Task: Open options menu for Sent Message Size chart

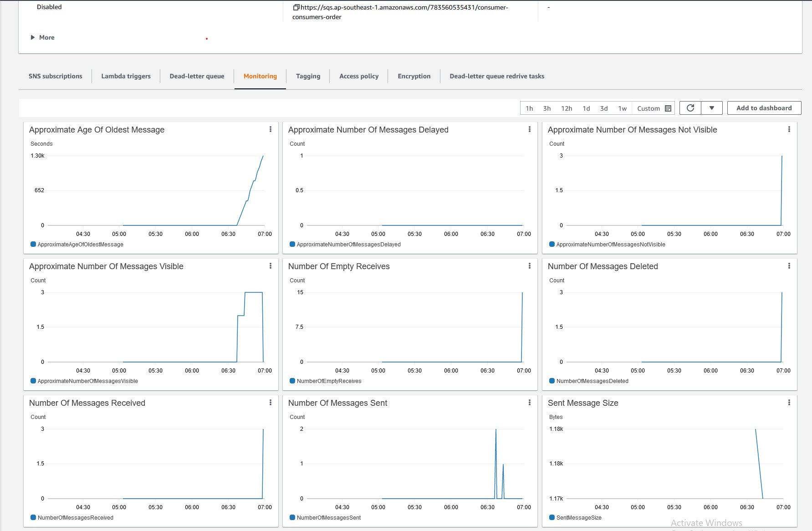Action: click(x=789, y=403)
